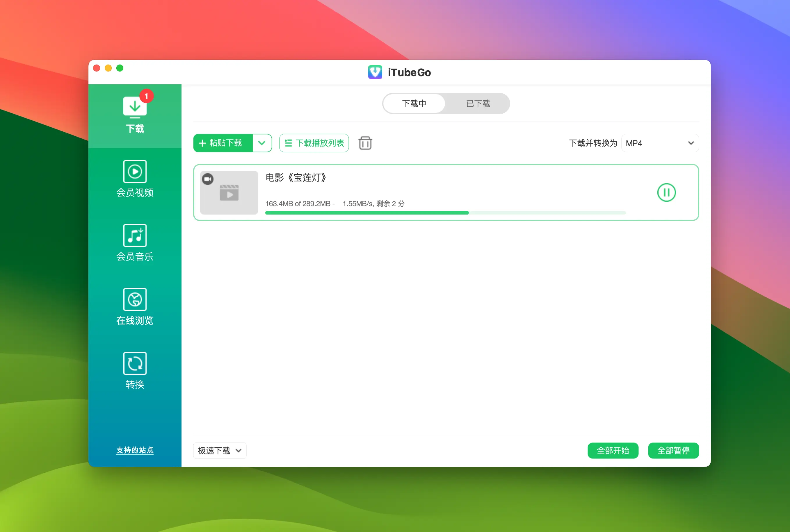This screenshot has height=532, width=790.
Task: Open the 会员视频 member video section
Action: click(x=135, y=179)
